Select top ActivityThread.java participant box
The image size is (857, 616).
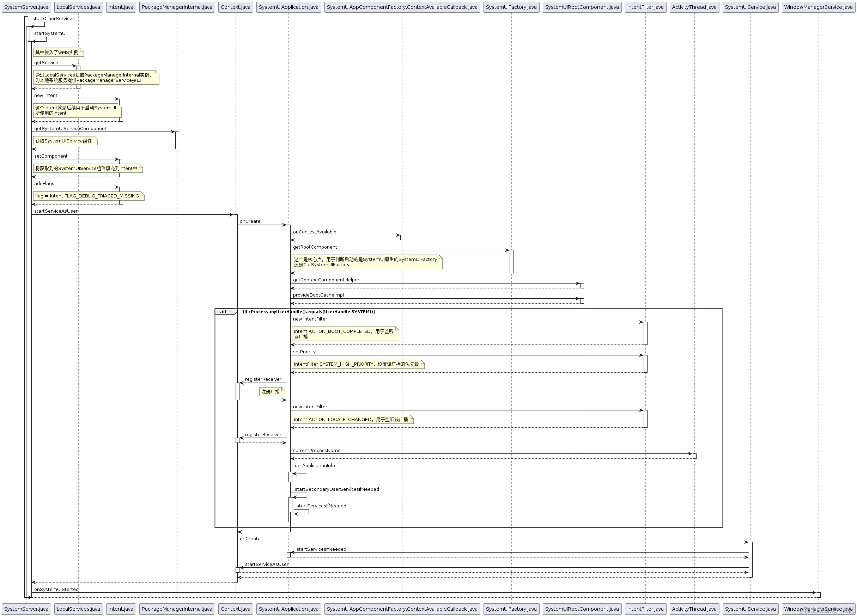point(694,7)
